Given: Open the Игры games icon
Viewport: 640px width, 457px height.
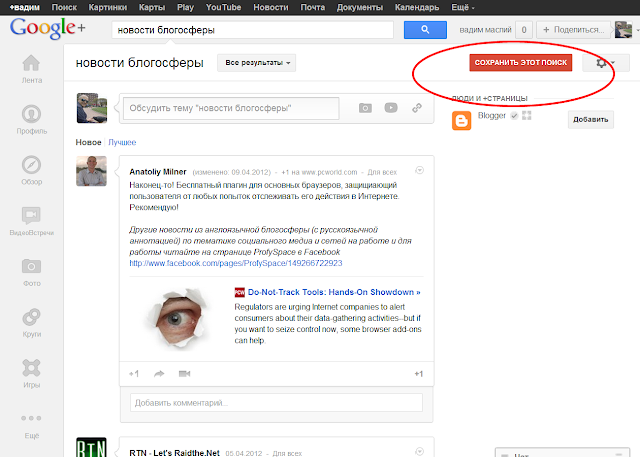Looking at the screenshot, I should [31, 368].
